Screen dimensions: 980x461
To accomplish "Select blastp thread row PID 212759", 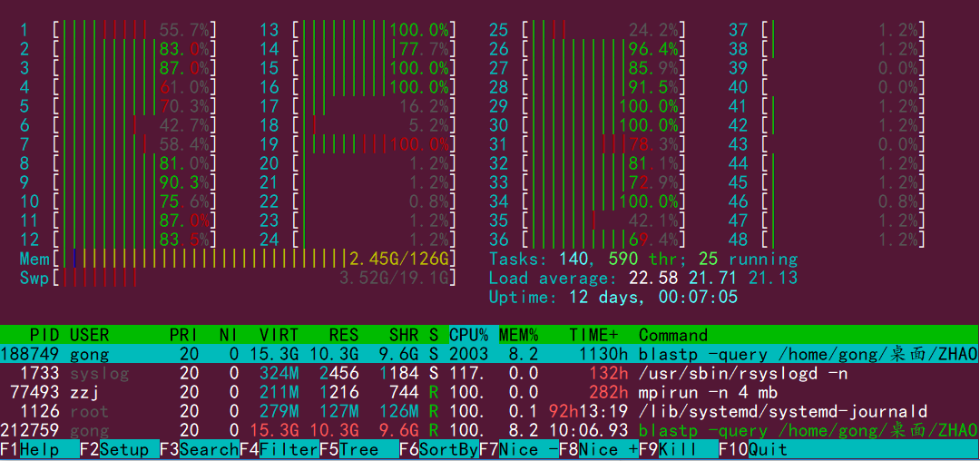I will (490, 430).
